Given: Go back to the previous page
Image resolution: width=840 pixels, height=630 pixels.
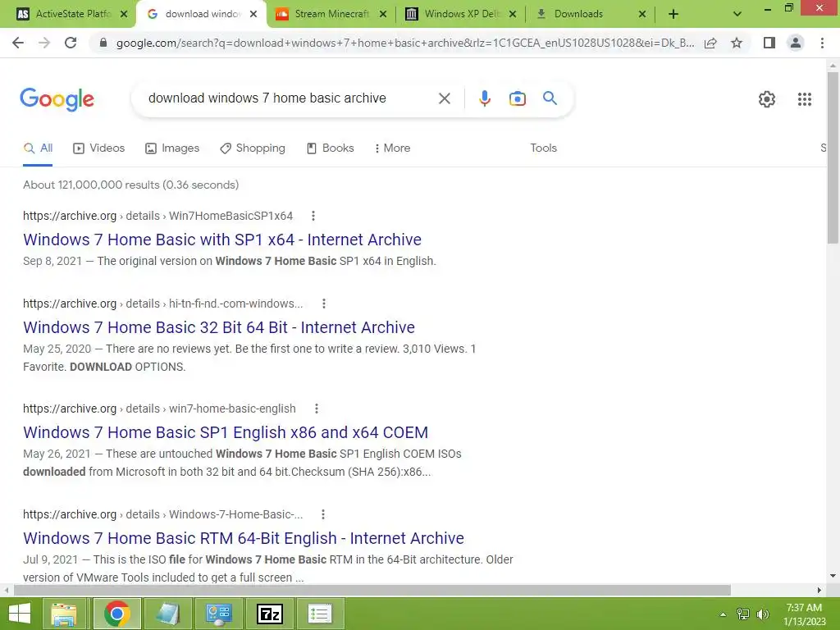Looking at the screenshot, I should tap(18, 43).
